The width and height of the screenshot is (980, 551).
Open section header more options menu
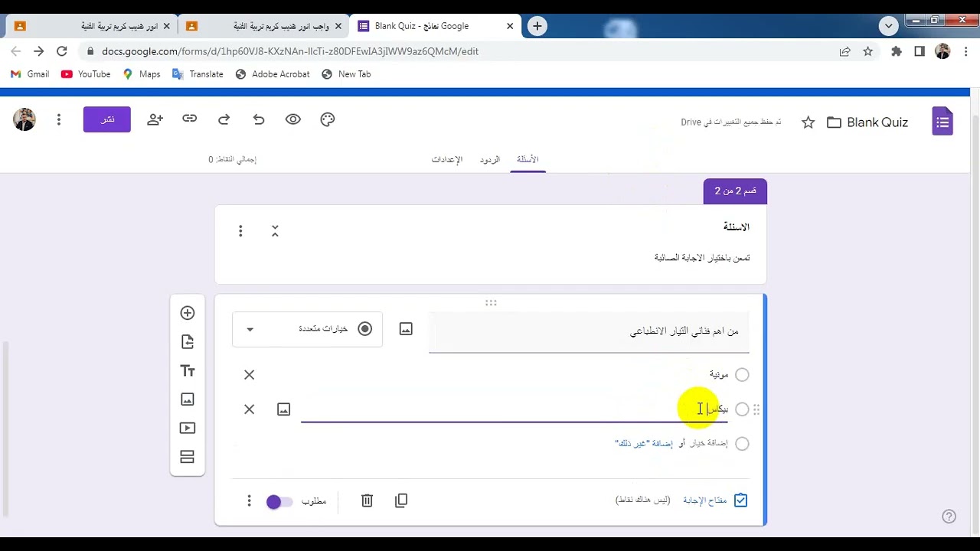pos(240,231)
